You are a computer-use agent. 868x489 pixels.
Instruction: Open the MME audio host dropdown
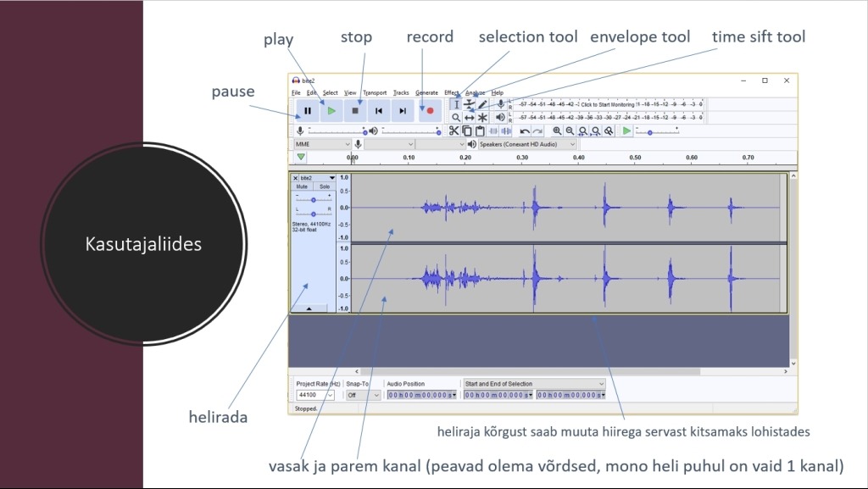pyautogui.click(x=322, y=144)
